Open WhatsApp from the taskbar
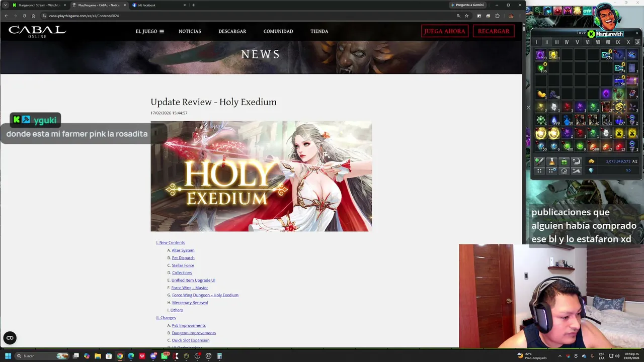 (165, 356)
